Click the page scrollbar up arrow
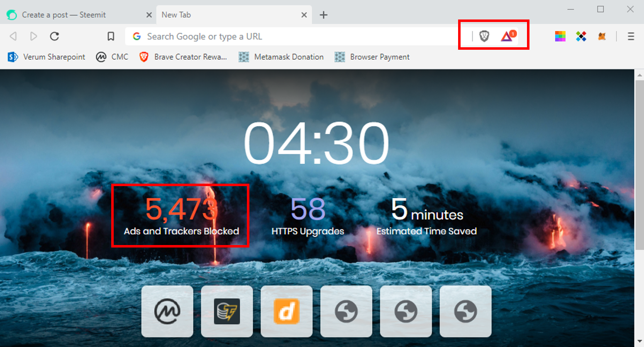The image size is (644, 347). coord(639,75)
